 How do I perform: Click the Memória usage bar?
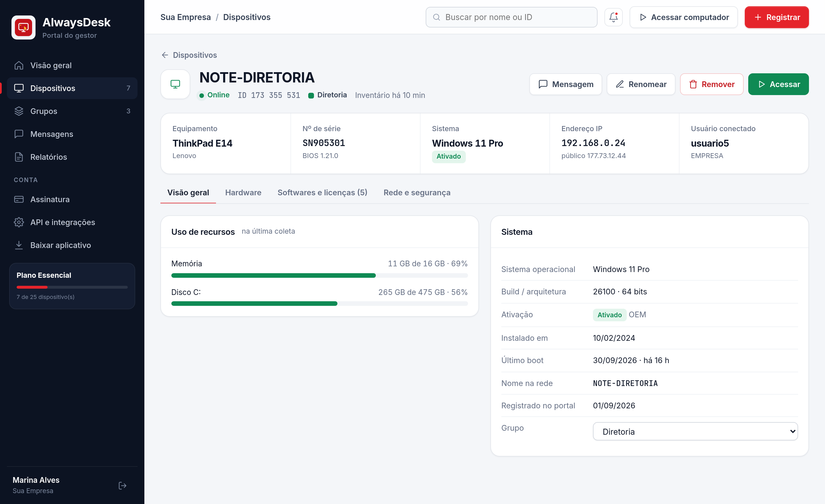click(x=319, y=275)
